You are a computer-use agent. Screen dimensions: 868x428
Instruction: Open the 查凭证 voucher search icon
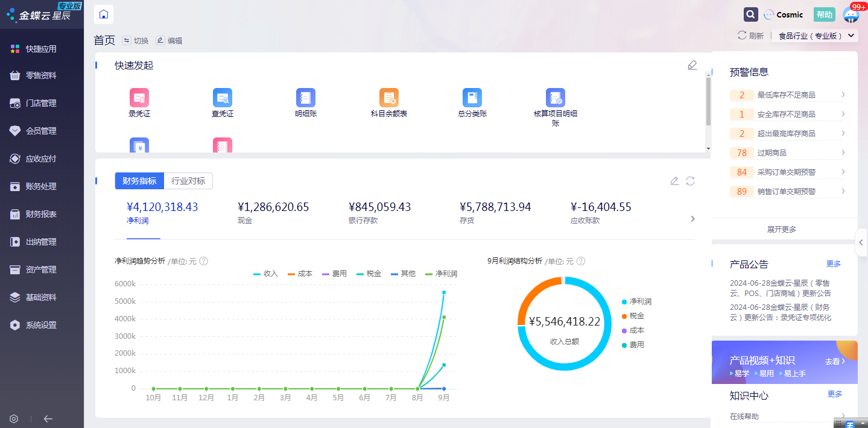tap(223, 98)
